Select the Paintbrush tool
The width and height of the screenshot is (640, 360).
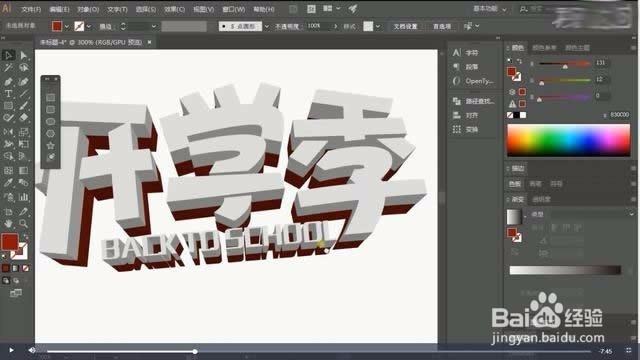[24, 106]
